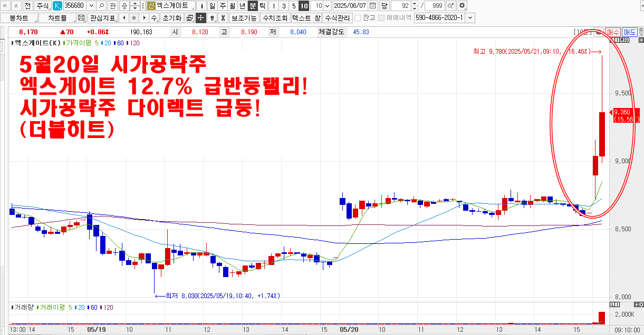Screen dimensions: 644x335
Task: Click the 관 watchlist button
Action: pyautogui.click(x=112, y=6)
